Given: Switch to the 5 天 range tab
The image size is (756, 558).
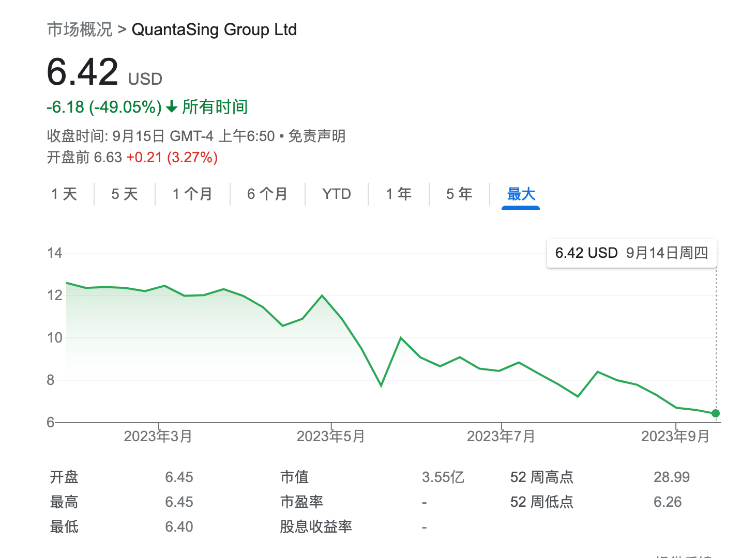Looking at the screenshot, I should click(125, 194).
